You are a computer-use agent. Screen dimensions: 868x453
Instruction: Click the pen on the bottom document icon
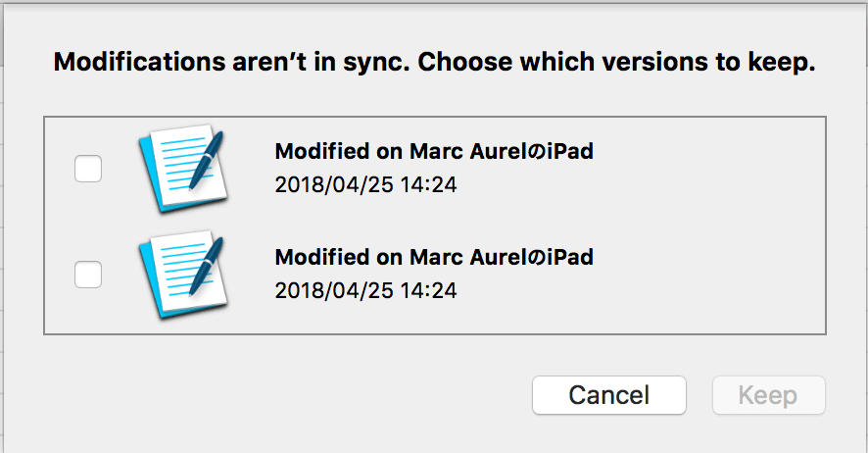(207, 266)
